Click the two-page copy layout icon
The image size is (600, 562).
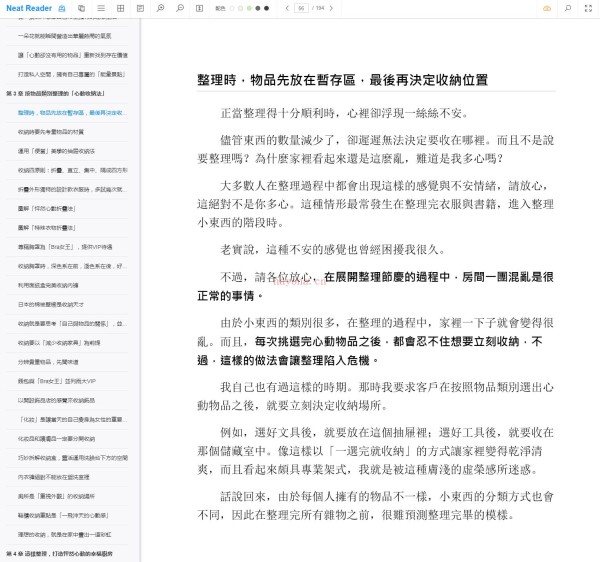pos(82,8)
